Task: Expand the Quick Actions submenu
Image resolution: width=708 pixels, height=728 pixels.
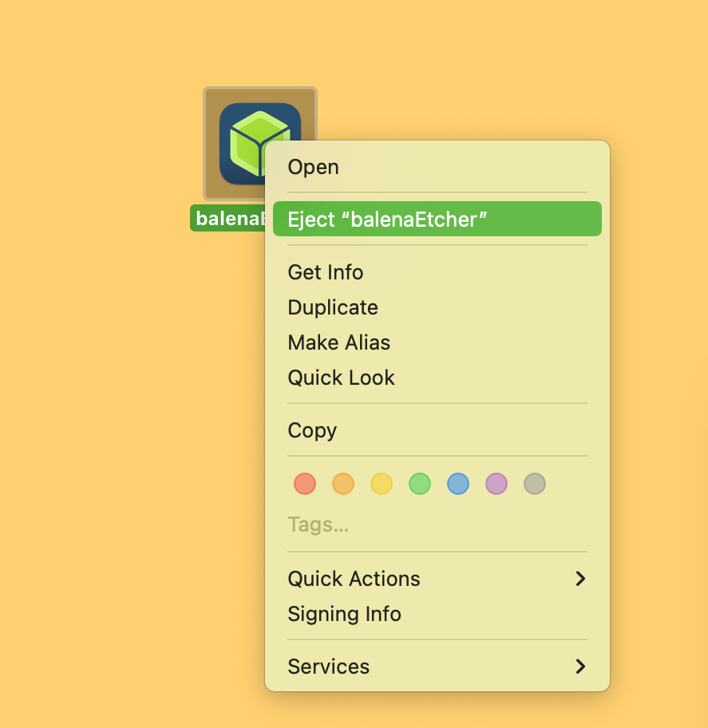Action: coord(437,579)
